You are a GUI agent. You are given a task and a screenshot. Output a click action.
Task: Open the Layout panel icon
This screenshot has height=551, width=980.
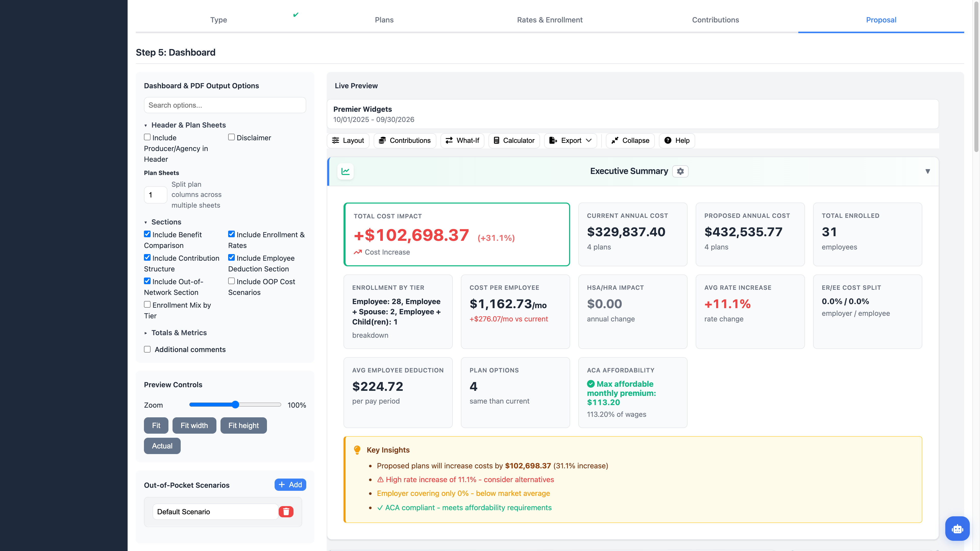(x=336, y=140)
